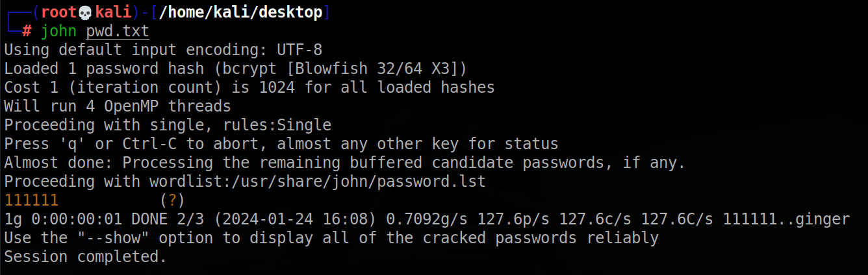Click the red 'root' username in prompt
Viewport: 868px width, 275px height.
click(x=58, y=12)
